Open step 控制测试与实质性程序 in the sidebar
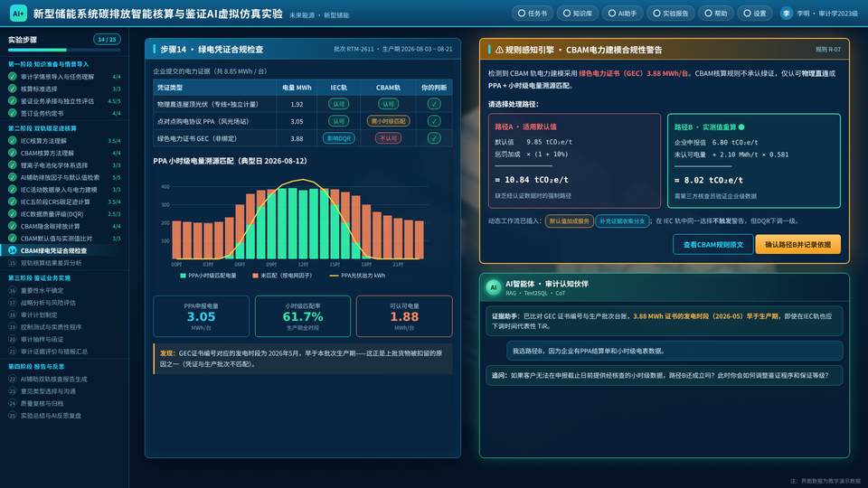This screenshot has height=488, width=868. coord(64,327)
